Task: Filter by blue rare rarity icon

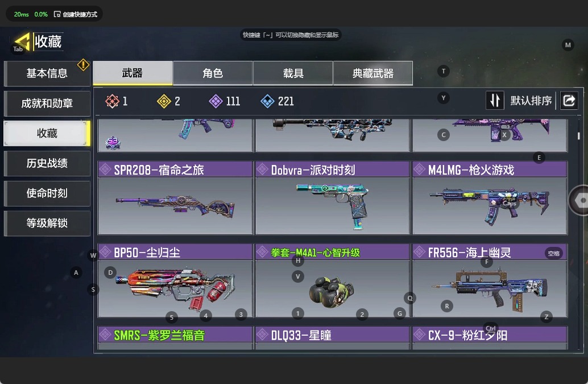Action: (x=267, y=101)
